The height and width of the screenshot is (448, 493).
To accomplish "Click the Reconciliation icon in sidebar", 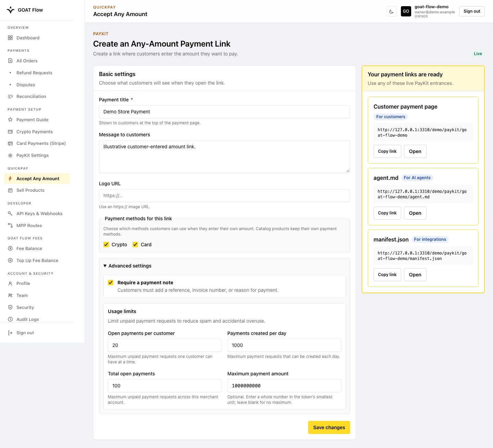I will coord(10,97).
